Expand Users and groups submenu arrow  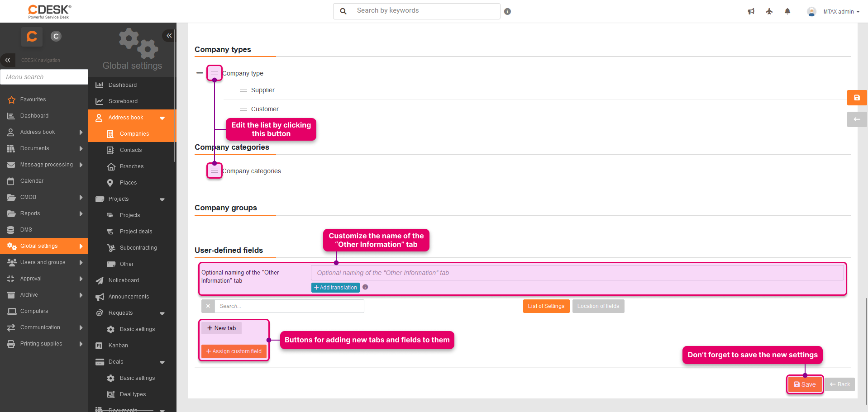click(81, 262)
